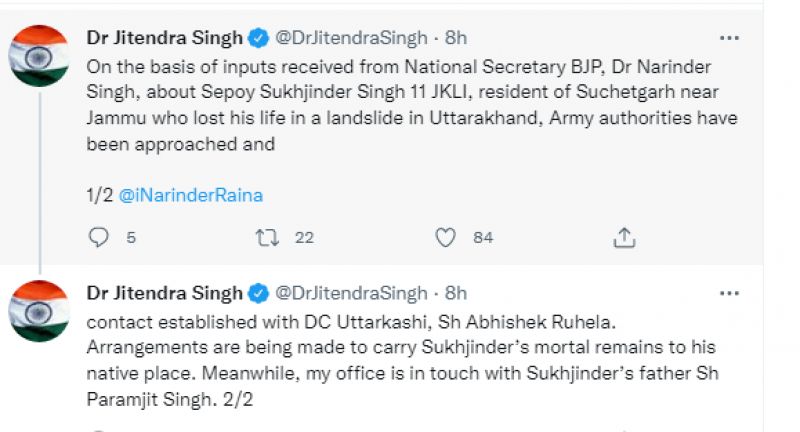Click the reply icon on the first tweet
The image size is (800, 432).
(x=98, y=237)
